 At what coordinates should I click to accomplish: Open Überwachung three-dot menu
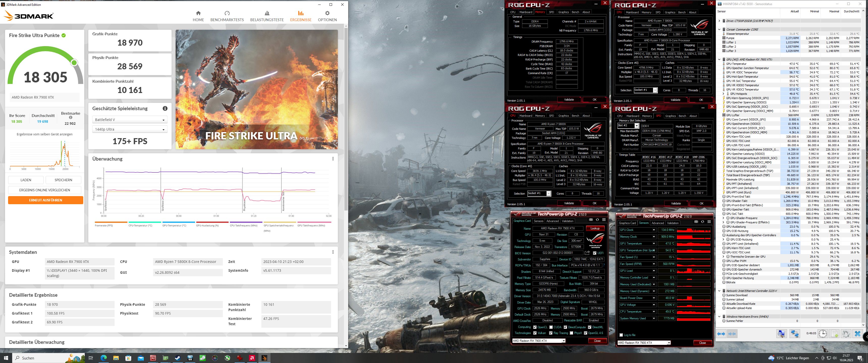click(333, 159)
